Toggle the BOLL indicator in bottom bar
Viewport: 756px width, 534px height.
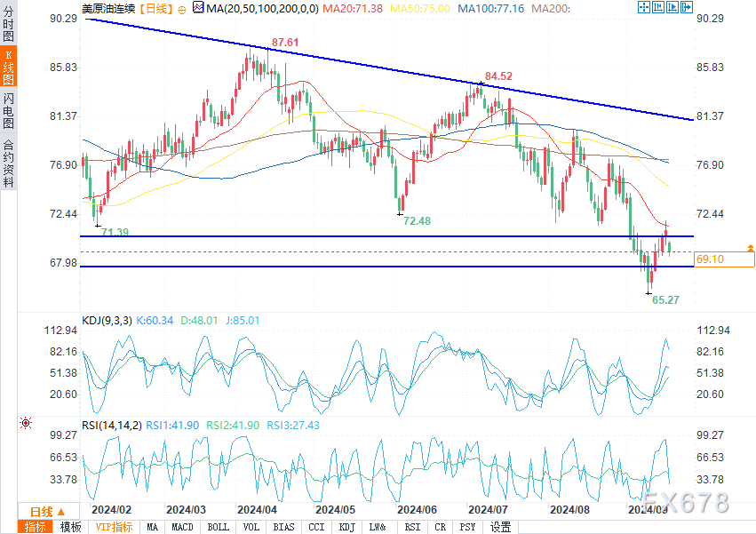pos(218,527)
